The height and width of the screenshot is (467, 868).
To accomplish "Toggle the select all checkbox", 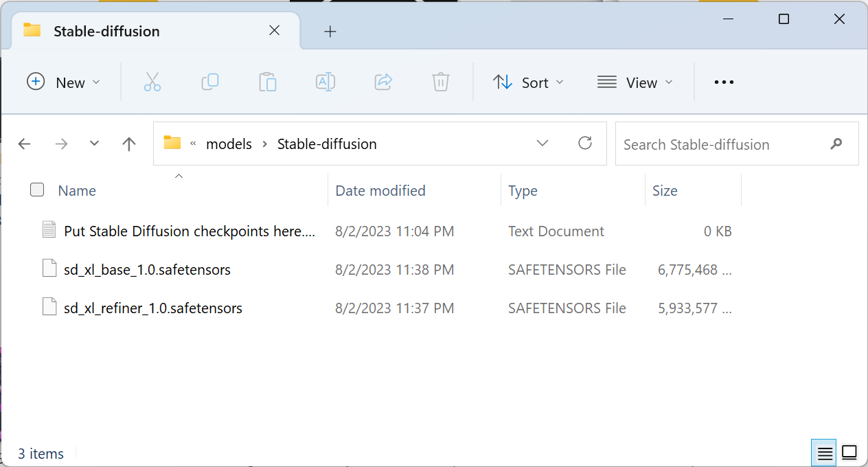I will 37,190.
